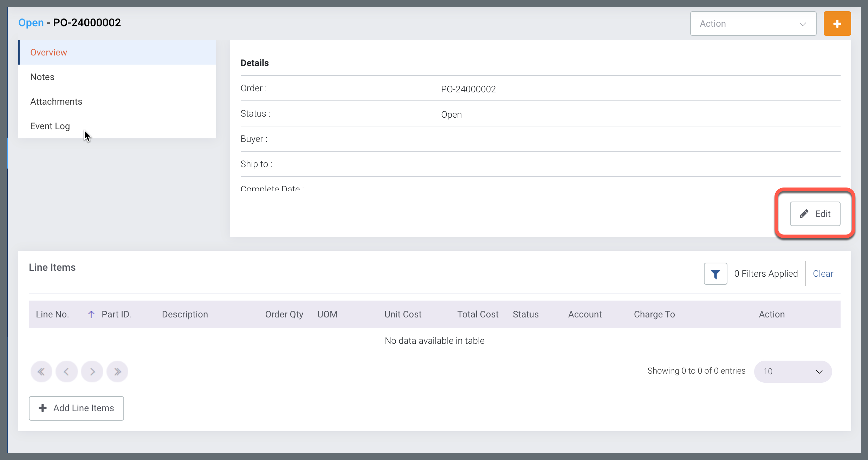Screen dimensions: 868x460
Task: Open the Attachments section
Action: pos(56,101)
